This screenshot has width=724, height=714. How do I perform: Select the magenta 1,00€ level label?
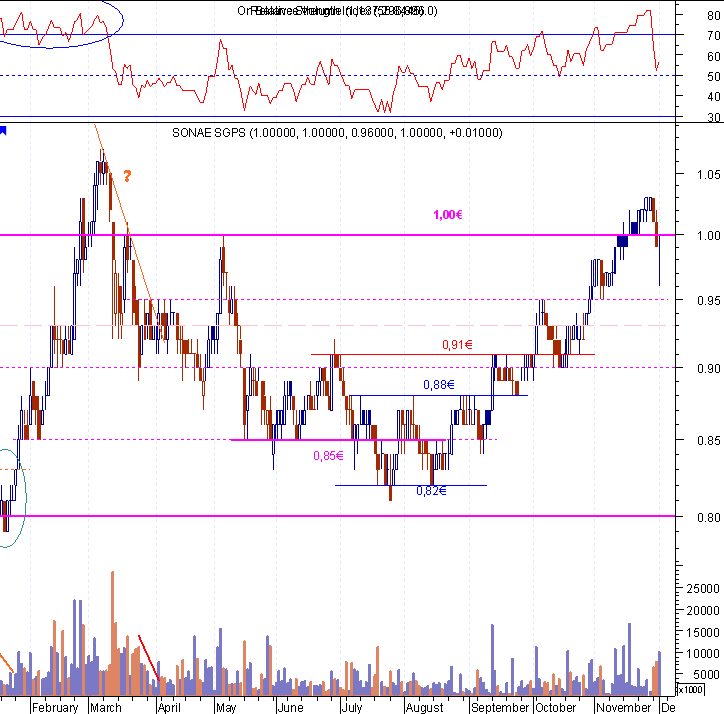(448, 215)
